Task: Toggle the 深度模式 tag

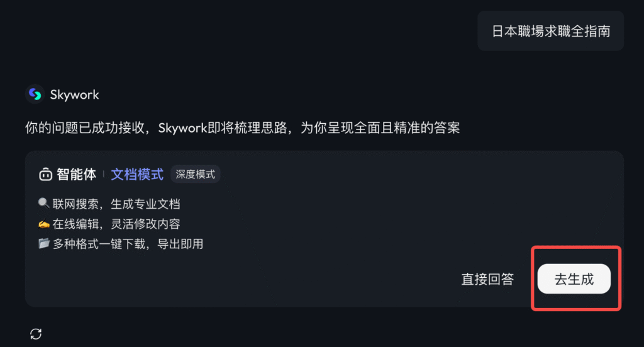Action: [195, 175]
